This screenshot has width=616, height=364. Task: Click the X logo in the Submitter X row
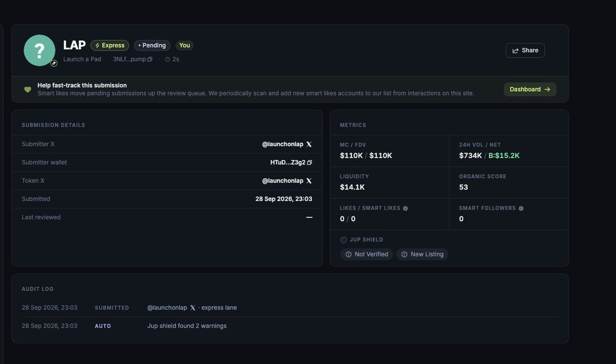(309, 144)
